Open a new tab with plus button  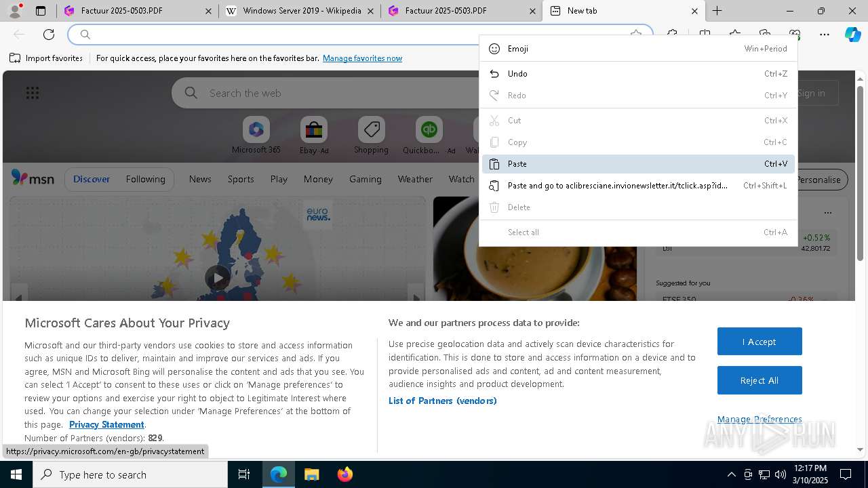[717, 11]
